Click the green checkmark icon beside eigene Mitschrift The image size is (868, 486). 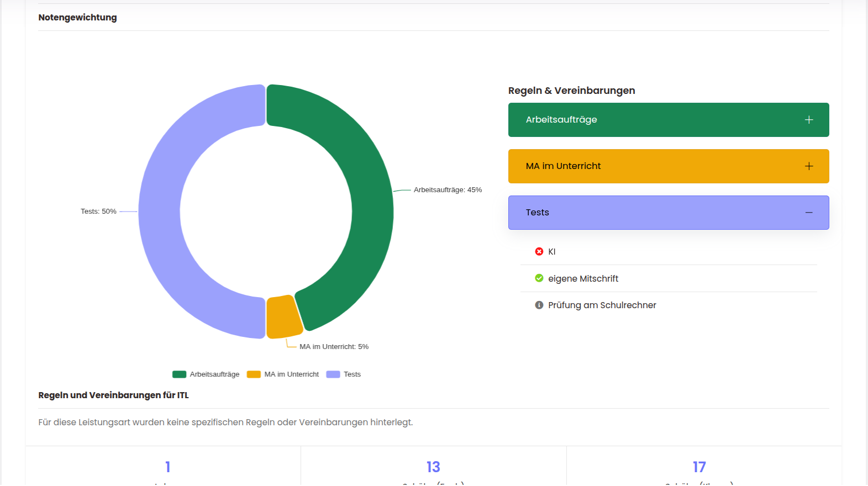tap(539, 278)
